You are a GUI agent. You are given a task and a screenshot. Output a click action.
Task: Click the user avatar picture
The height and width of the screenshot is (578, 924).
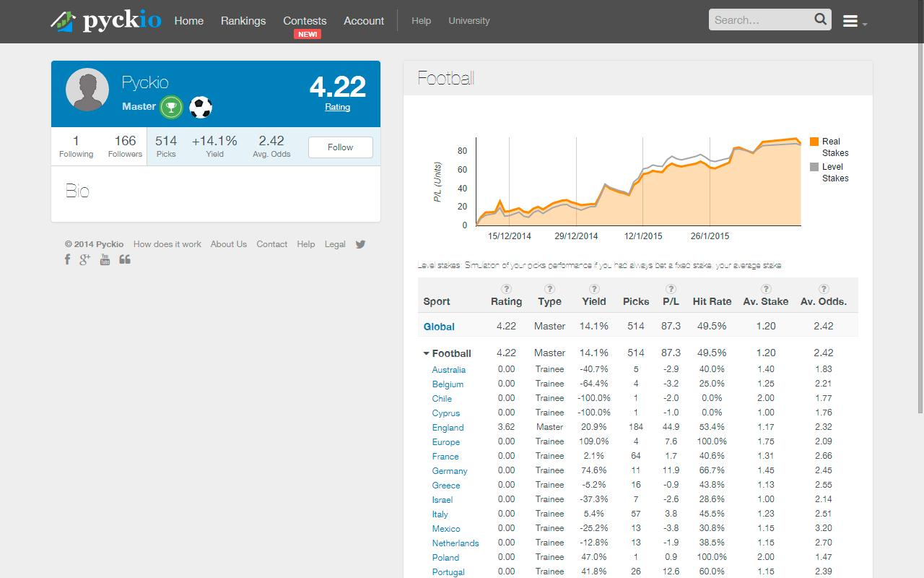point(87,90)
